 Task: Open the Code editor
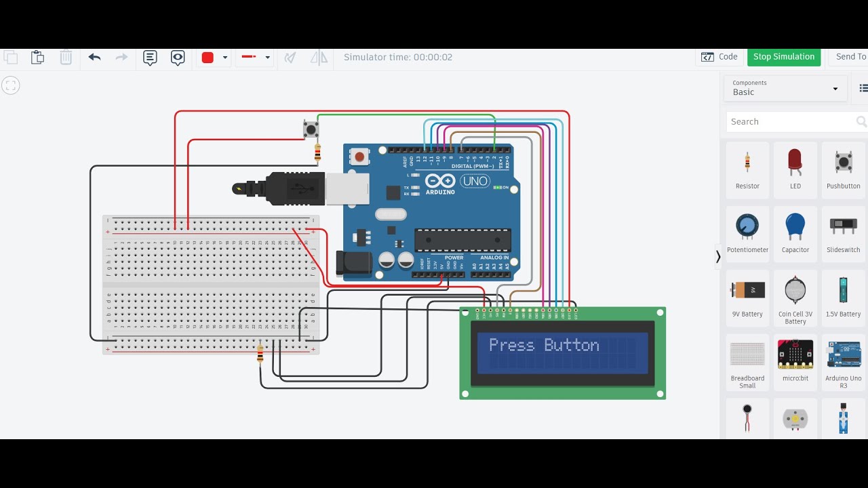719,57
